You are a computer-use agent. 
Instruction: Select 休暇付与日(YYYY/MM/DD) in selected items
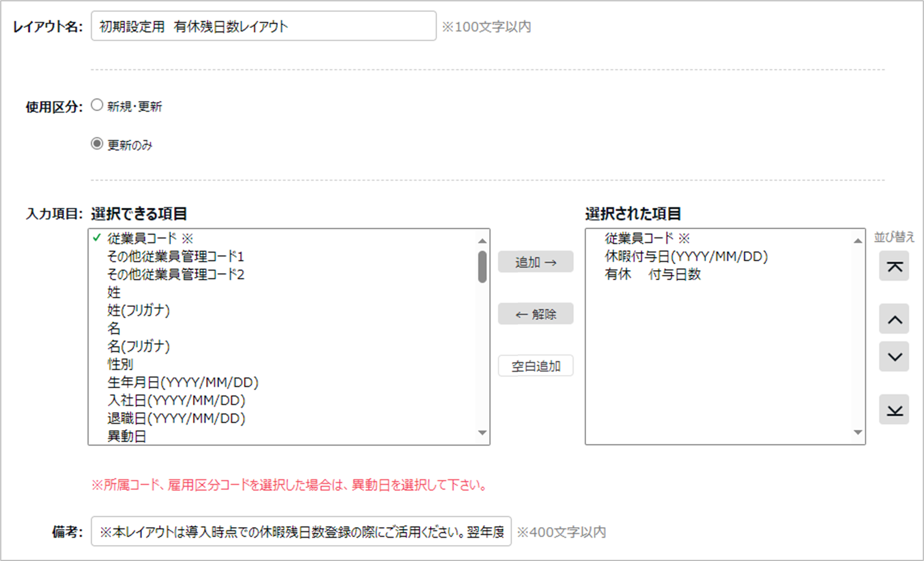click(x=686, y=256)
